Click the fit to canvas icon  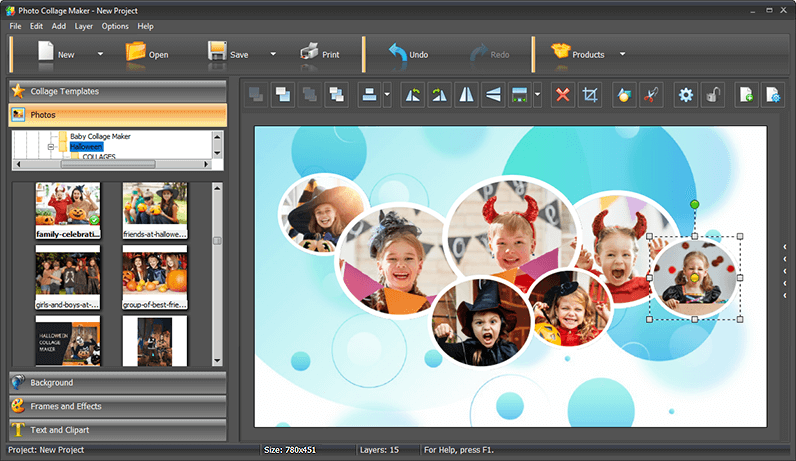click(519, 95)
